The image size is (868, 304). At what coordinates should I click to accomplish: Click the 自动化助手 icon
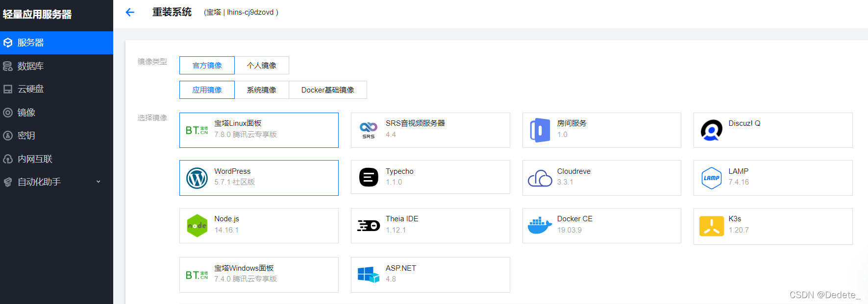[8, 182]
